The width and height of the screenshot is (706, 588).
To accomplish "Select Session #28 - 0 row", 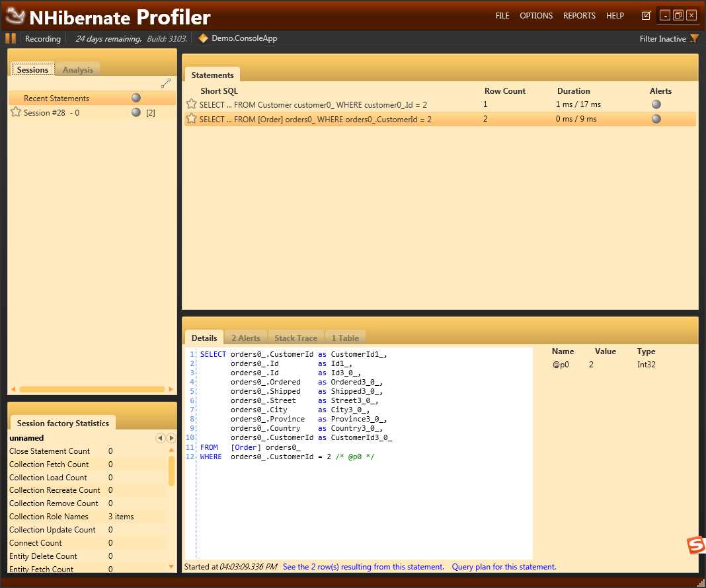I will pyautogui.click(x=92, y=112).
